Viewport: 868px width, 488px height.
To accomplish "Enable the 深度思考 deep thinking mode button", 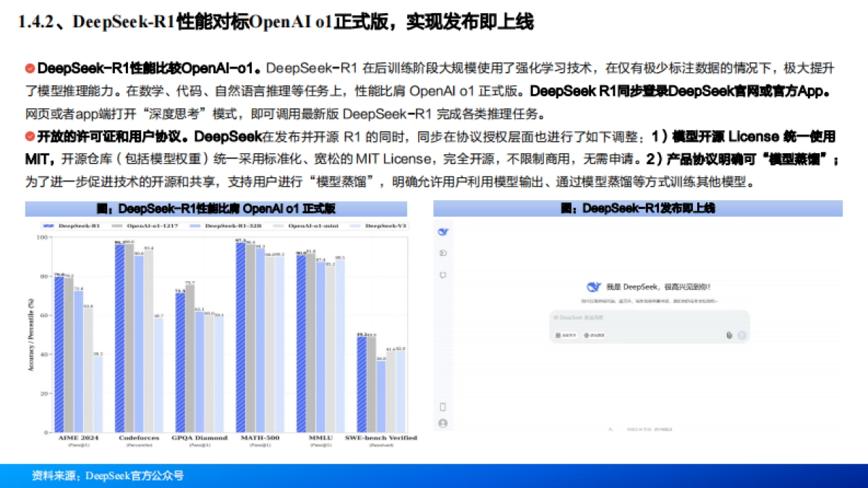I will tap(566, 335).
